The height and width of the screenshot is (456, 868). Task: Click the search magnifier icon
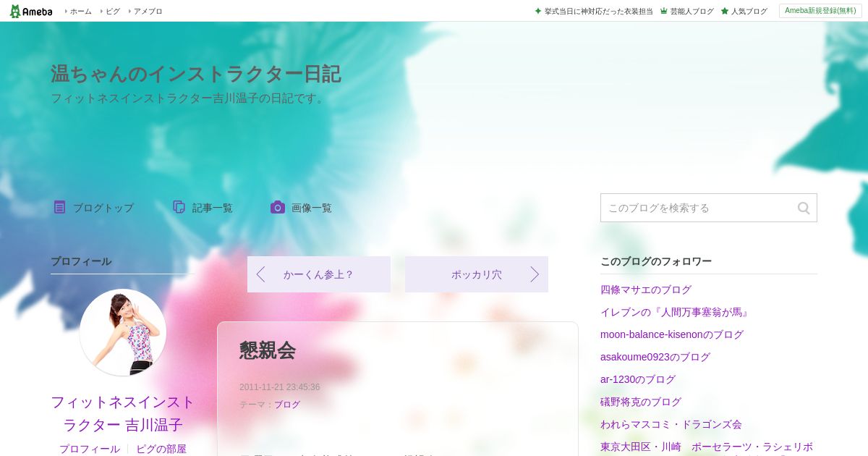click(x=804, y=208)
